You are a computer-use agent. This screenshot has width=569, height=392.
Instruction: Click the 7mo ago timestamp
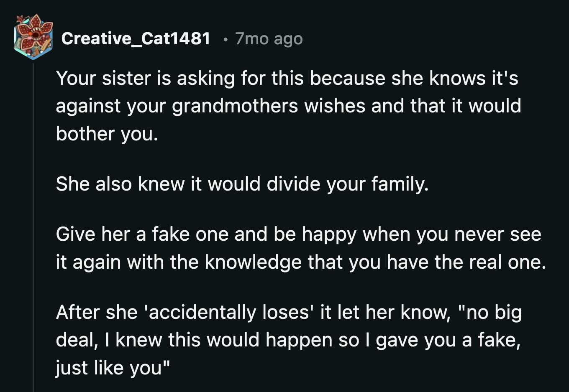269,38
